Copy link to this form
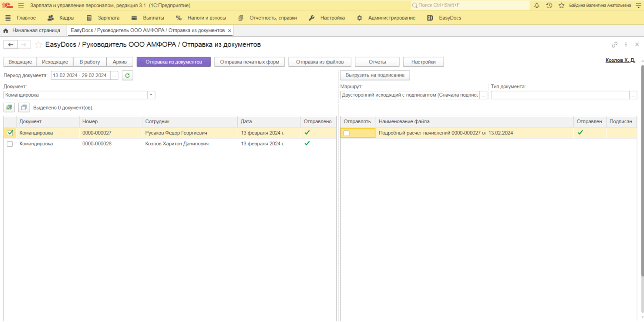644x322 pixels. pyautogui.click(x=614, y=44)
